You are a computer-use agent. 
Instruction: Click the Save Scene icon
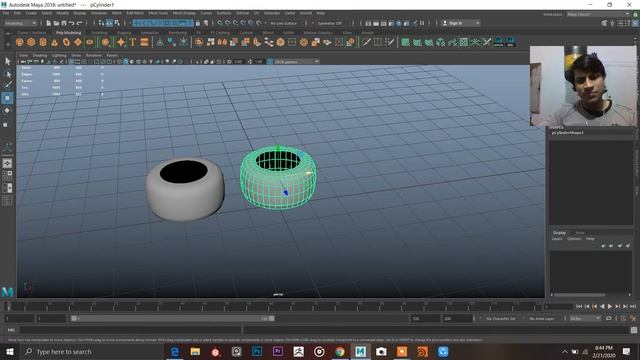(64, 23)
